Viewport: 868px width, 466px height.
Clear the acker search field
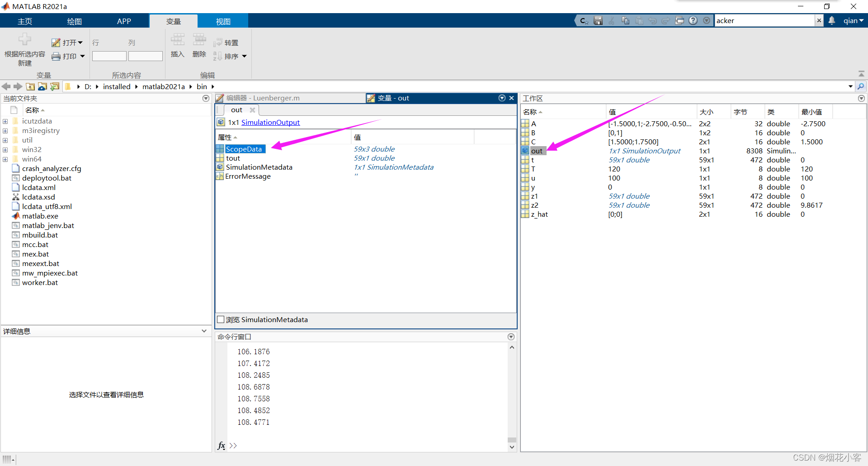[x=819, y=21]
